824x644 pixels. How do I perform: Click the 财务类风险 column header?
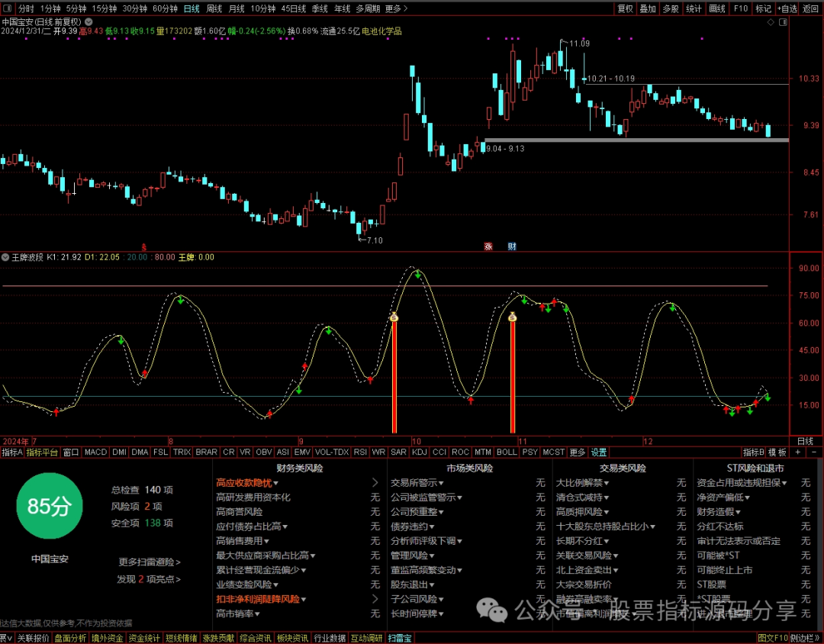click(300, 468)
